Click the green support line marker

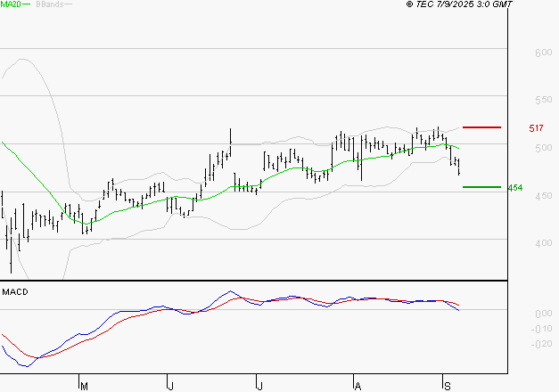[x=481, y=187]
